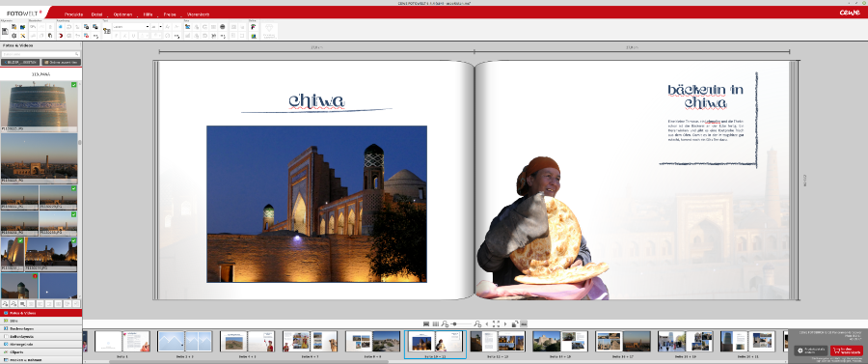The image size is (868, 364).
Task: Switch to the Cliparts panel
Action: tap(41, 351)
